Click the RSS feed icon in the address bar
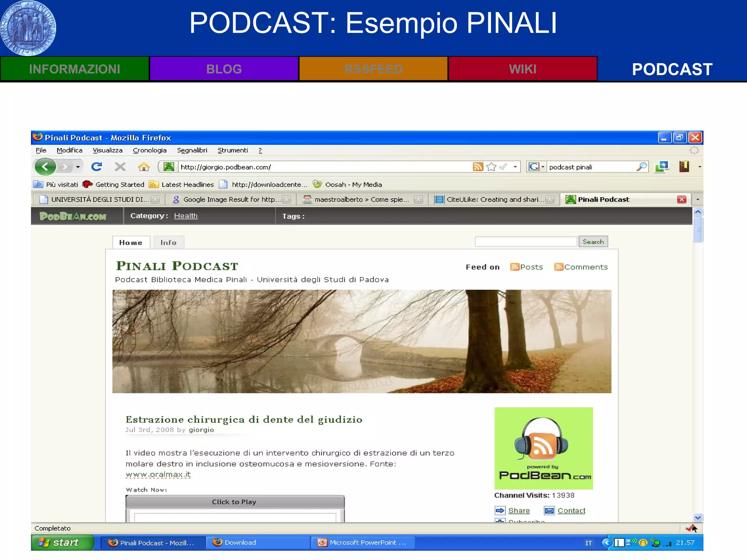The height and width of the screenshot is (560, 747). pos(478,167)
